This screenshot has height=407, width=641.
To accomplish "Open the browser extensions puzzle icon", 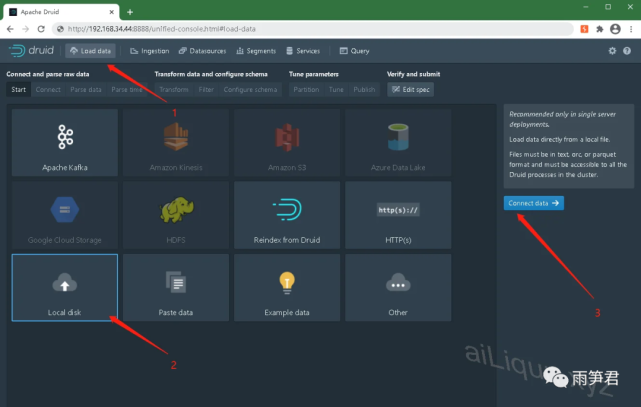I will point(600,29).
